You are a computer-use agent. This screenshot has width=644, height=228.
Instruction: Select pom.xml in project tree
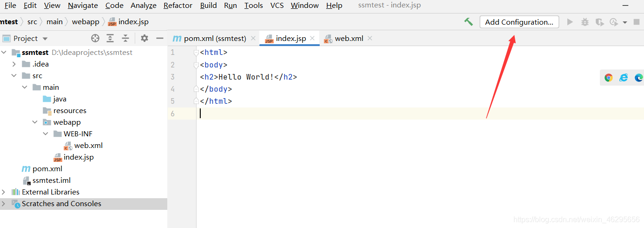tap(47, 169)
